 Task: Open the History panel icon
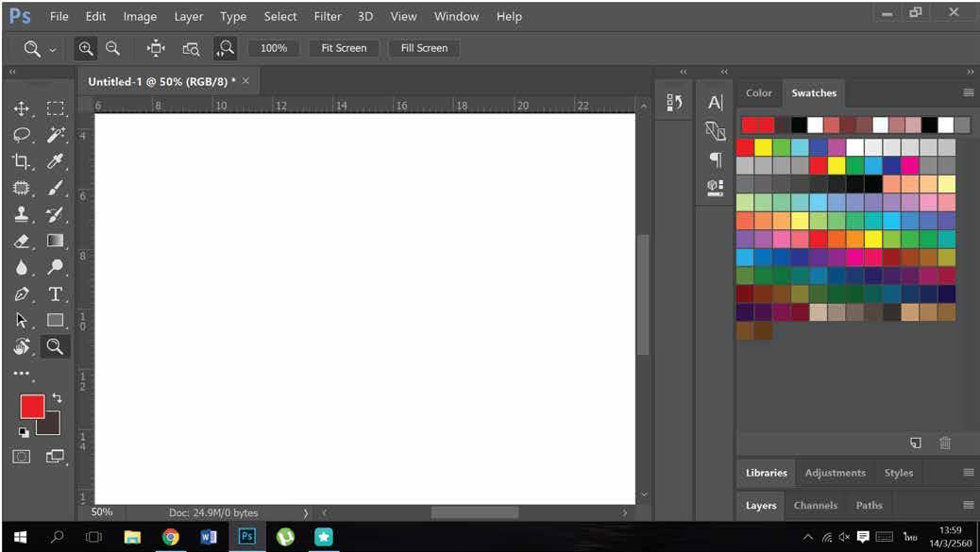point(674,103)
